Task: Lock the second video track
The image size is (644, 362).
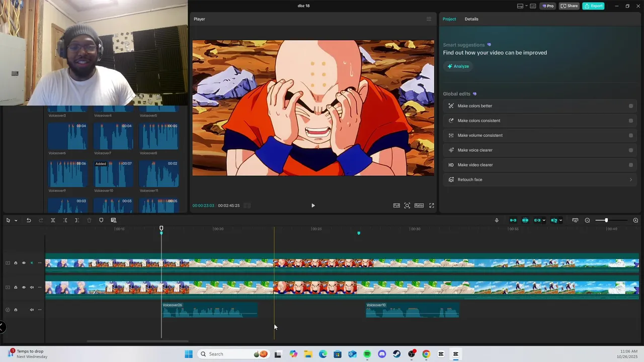Action: (x=16, y=288)
